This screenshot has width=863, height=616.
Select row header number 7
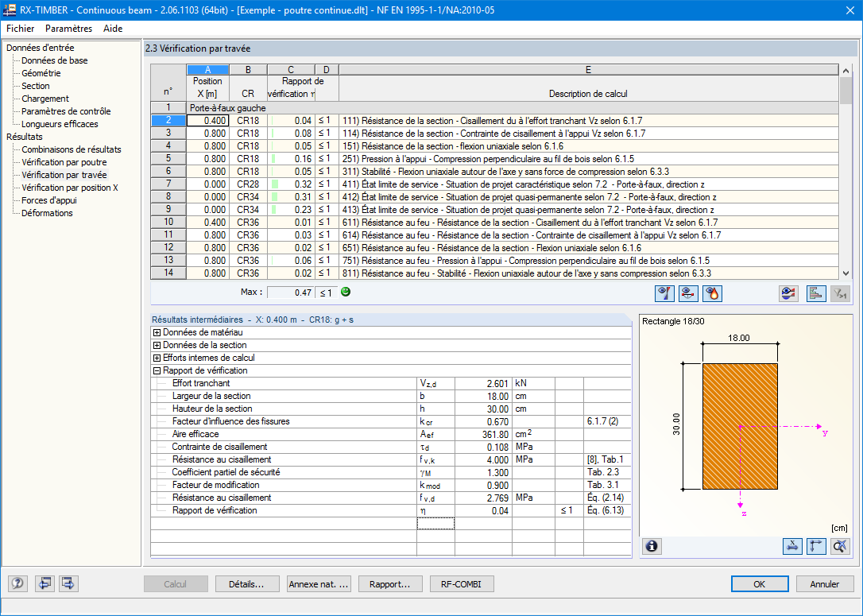(168, 184)
